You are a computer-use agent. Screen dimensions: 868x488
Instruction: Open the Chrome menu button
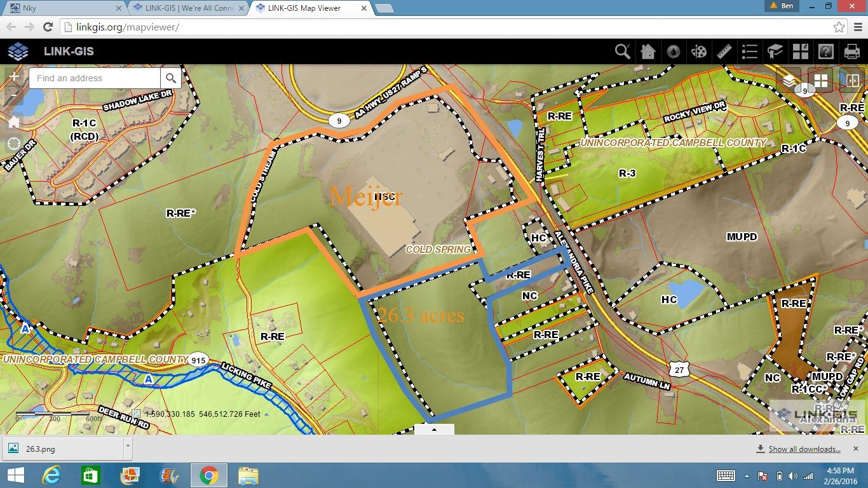pyautogui.click(x=857, y=27)
